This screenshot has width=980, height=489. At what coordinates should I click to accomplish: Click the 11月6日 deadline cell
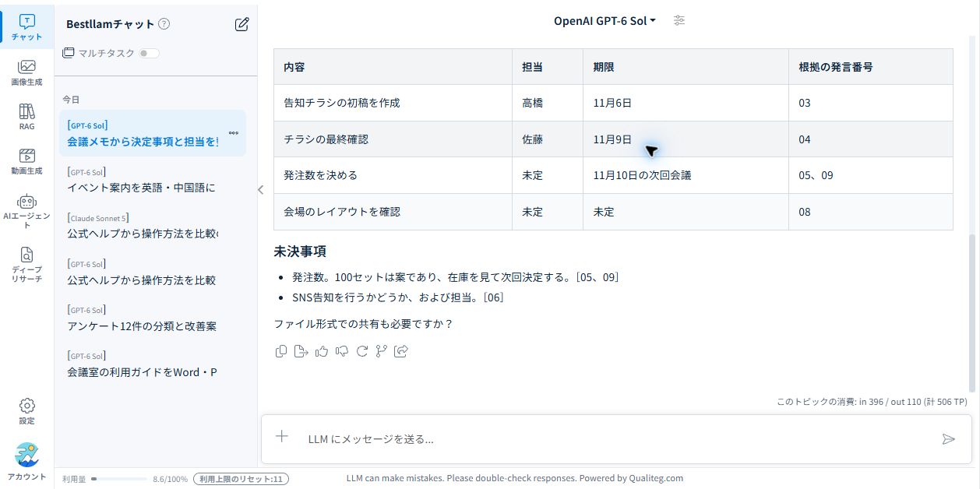(x=686, y=103)
